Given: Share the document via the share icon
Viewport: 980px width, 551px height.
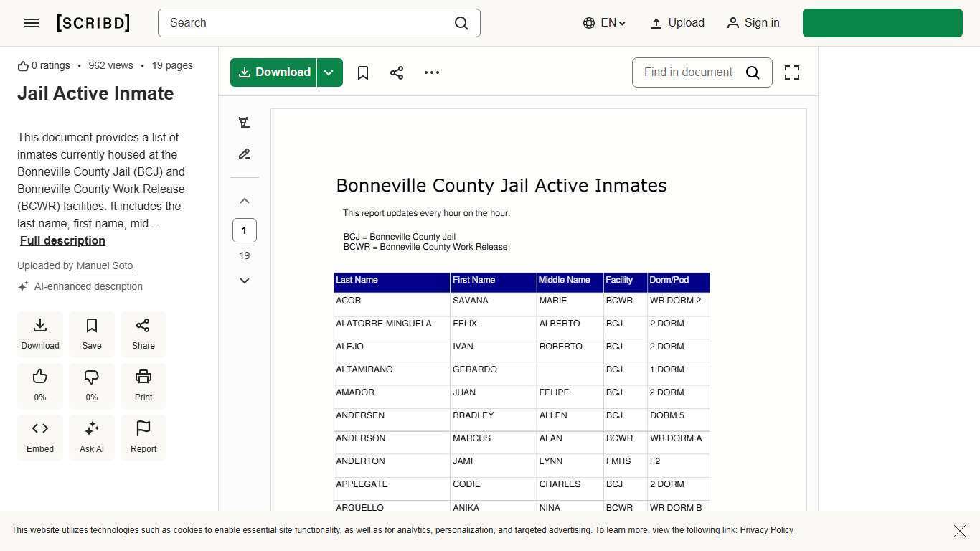Looking at the screenshot, I should click(x=397, y=72).
